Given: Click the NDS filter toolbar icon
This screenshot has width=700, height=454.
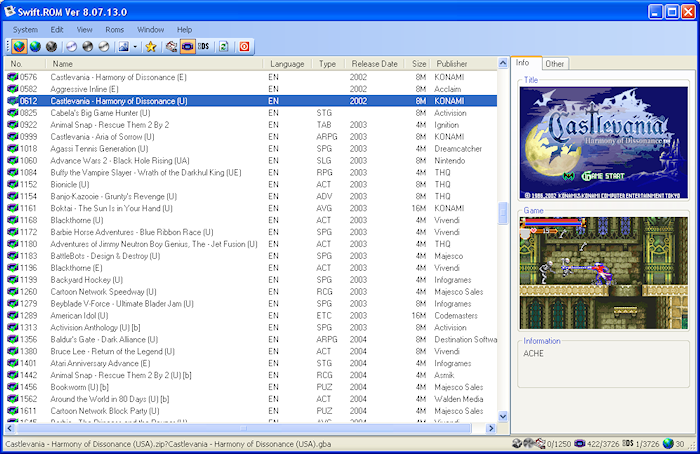Looking at the screenshot, I should pos(204,46).
